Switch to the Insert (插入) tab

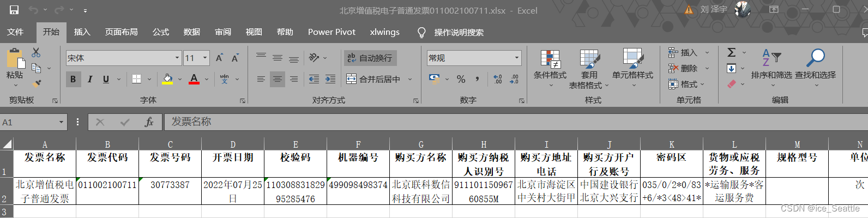(x=82, y=32)
